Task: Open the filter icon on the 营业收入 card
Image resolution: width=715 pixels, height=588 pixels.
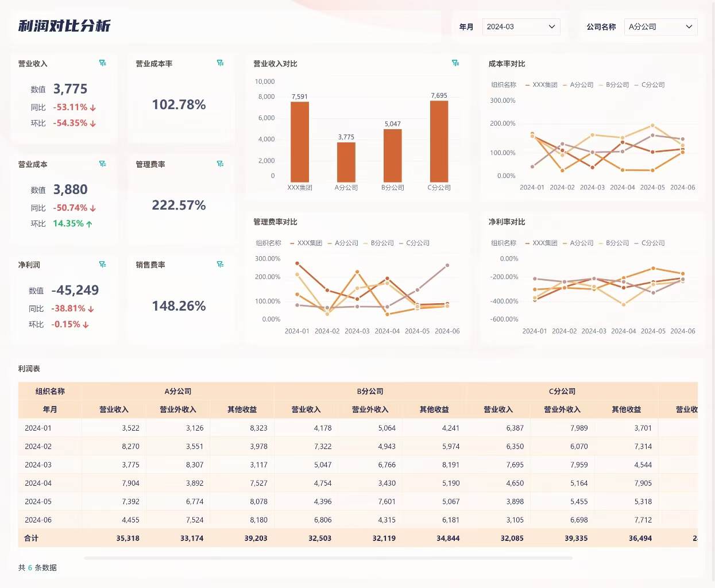Action: click(x=103, y=63)
